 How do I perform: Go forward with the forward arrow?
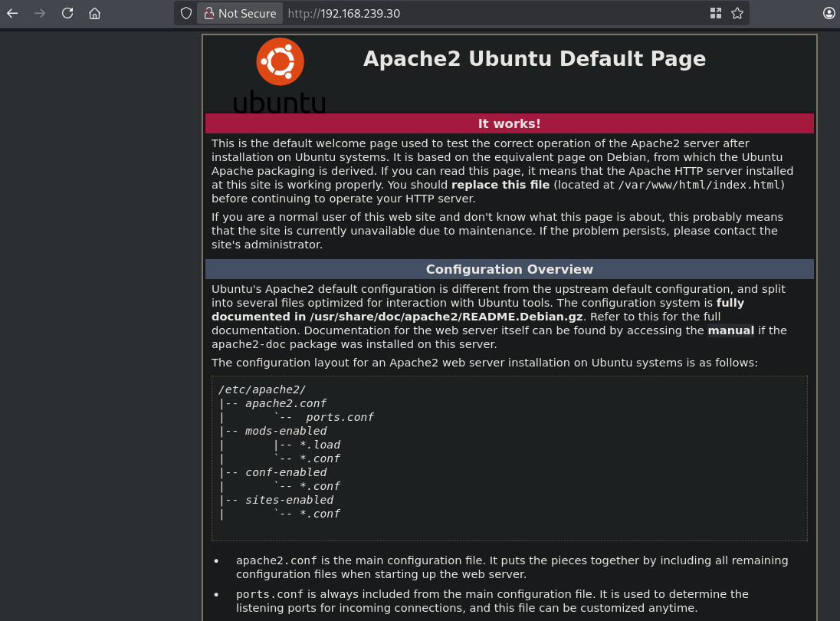tap(40, 13)
